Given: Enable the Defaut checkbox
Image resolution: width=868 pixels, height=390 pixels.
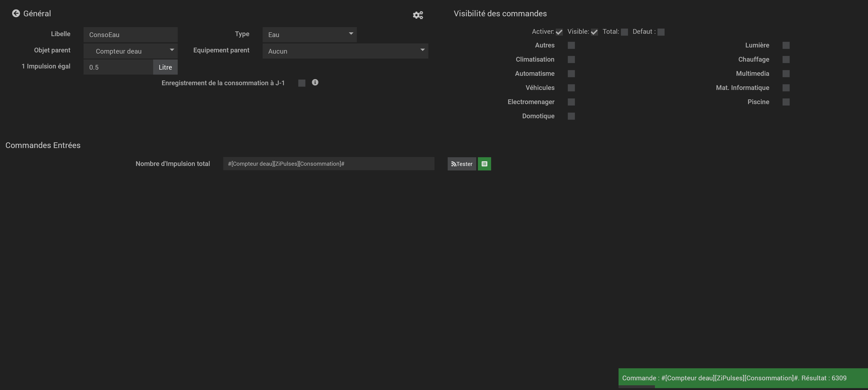Looking at the screenshot, I should pyautogui.click(x=661, y=32).
